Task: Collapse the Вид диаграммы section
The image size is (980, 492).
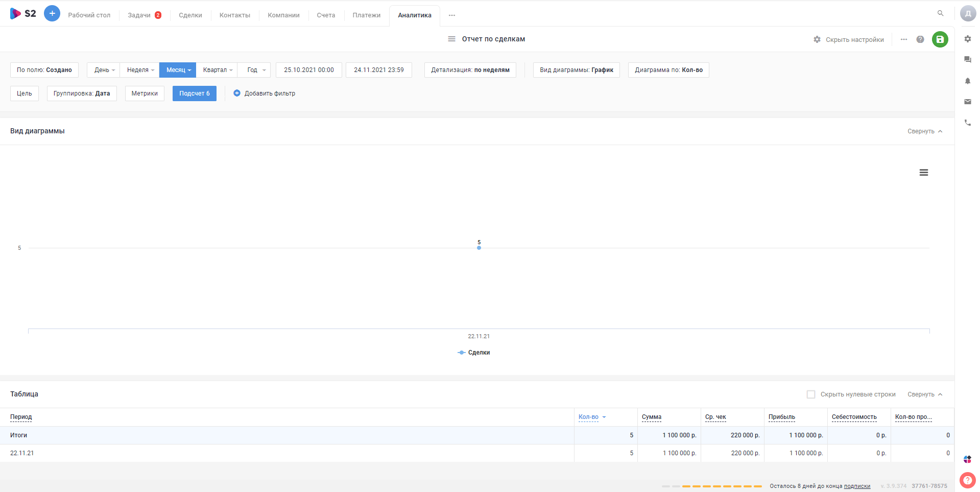Action: (925, 131)
